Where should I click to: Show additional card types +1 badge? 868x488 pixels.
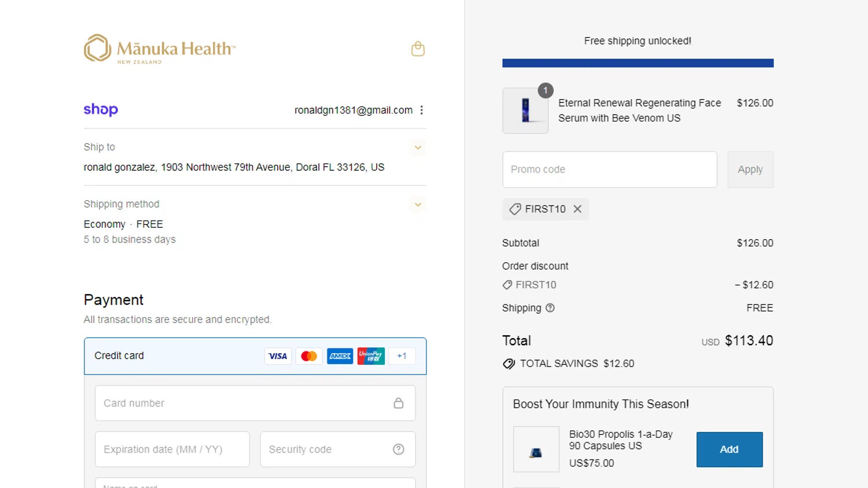402,356
